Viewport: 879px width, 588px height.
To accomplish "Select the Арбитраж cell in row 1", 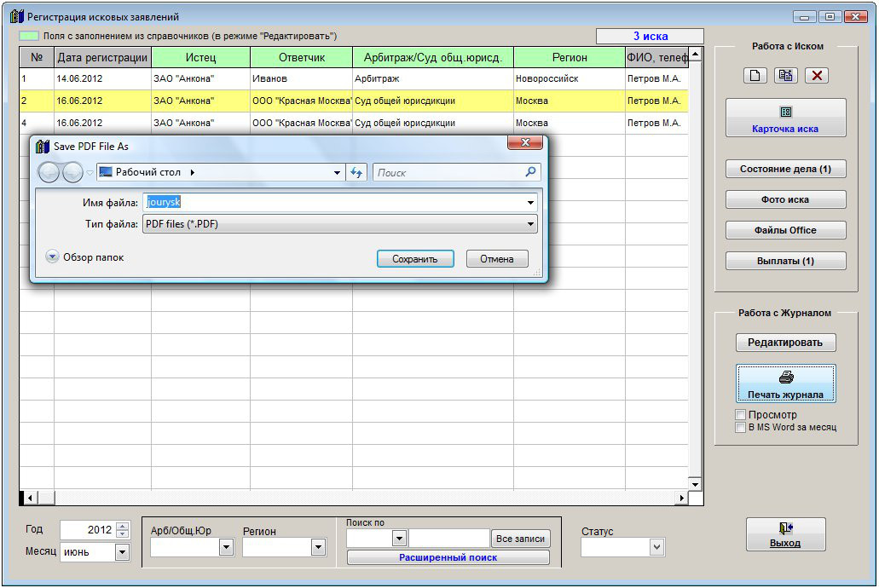I will [x=433, y=79].
